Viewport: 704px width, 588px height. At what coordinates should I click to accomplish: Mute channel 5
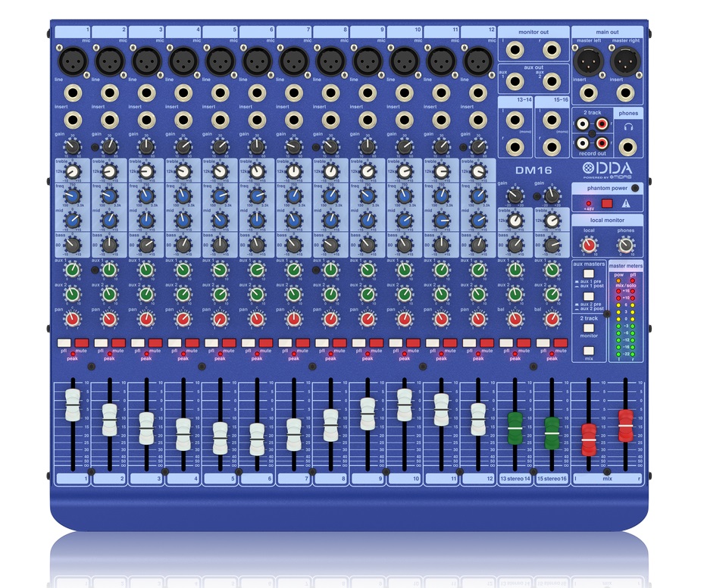(229, 343)
